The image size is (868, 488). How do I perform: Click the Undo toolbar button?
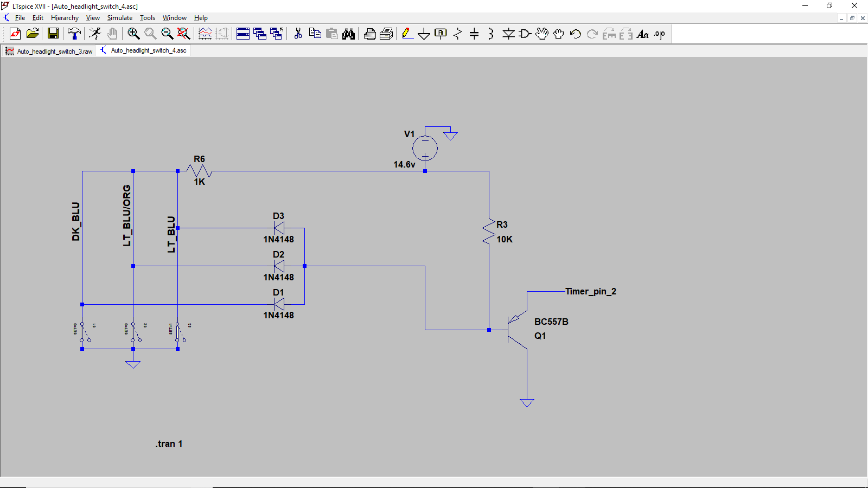pos(575,34)
